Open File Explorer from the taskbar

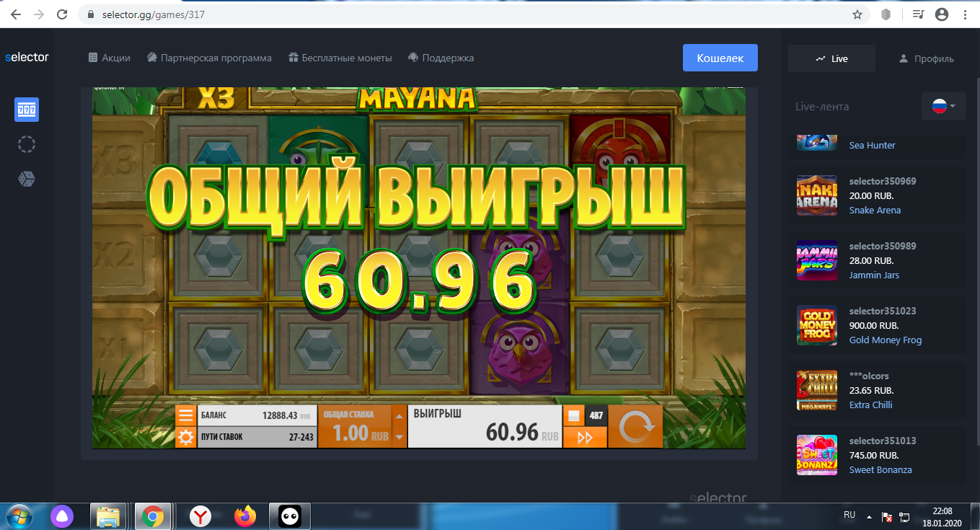[x=108, y=516]
